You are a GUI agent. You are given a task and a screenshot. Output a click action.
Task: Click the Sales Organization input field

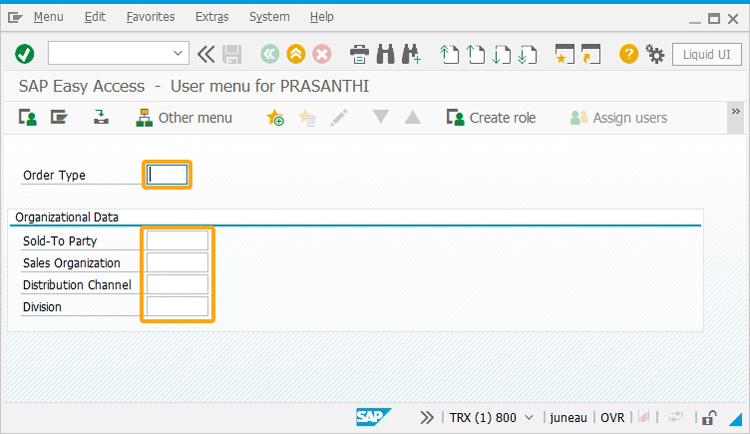click(177, 262)
